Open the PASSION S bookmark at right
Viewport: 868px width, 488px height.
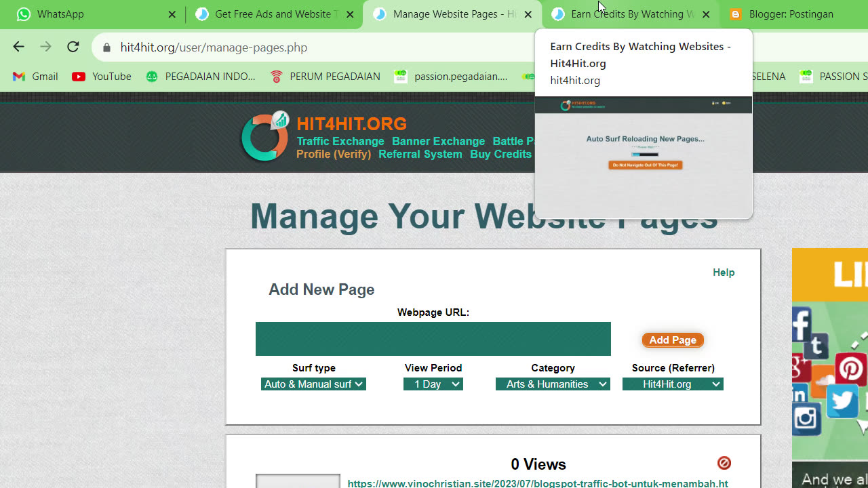(x=833, y=77)
